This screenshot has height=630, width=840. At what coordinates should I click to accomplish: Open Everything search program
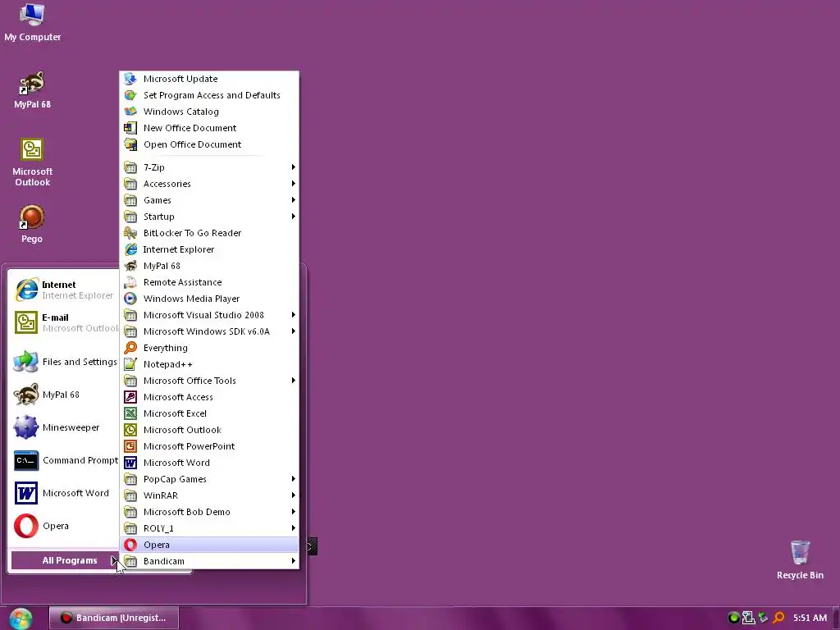pos(209,348)
